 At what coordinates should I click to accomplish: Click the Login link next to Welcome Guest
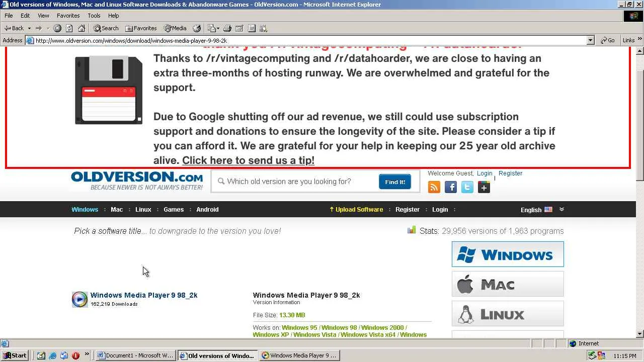pos(485,173)
